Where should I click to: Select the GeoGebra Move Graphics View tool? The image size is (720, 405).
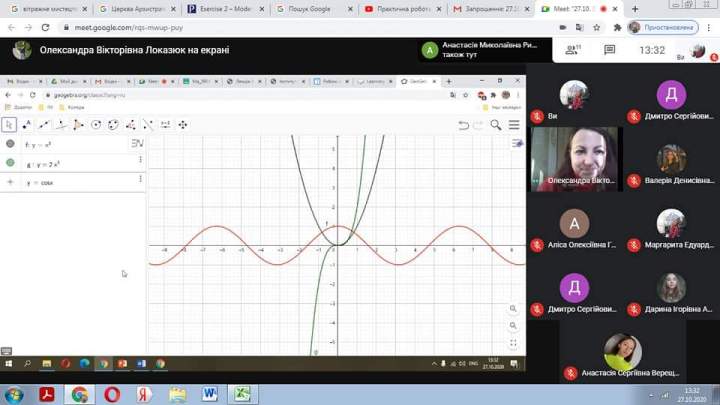(183, 124)
